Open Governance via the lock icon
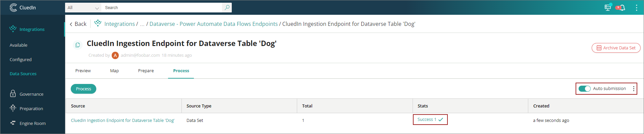This screenshot has width=644, height=134. point(13,94)
